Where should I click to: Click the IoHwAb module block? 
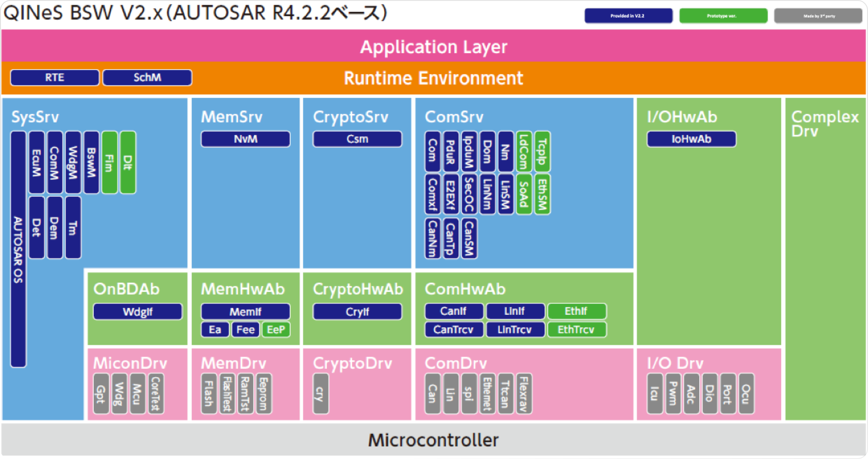[x=691, y=139]
